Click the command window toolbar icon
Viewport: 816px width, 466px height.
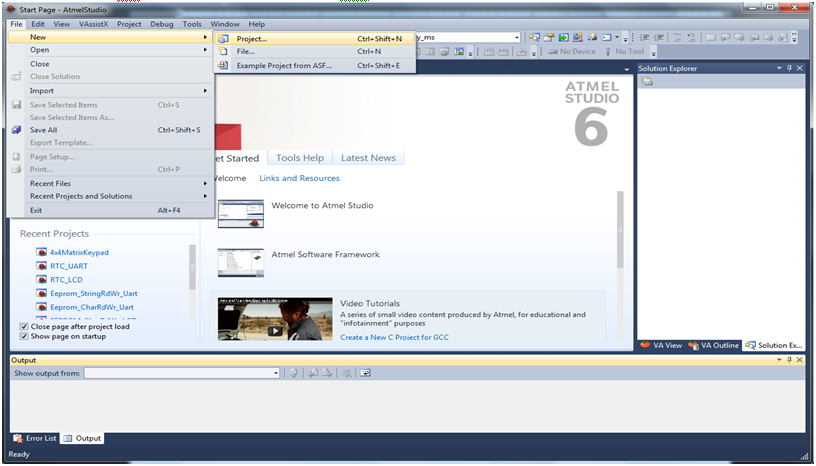[606, 37]
